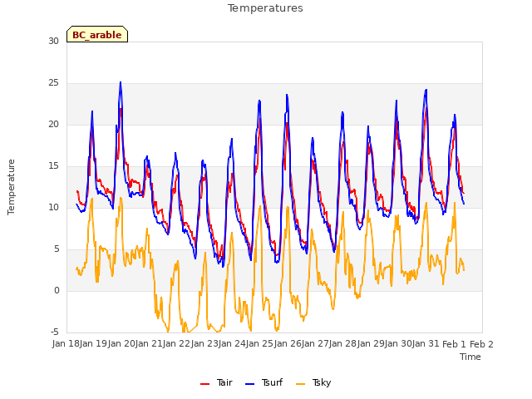Click the Jan 31 axis label

pyautogui.click(x=426, y=344)
